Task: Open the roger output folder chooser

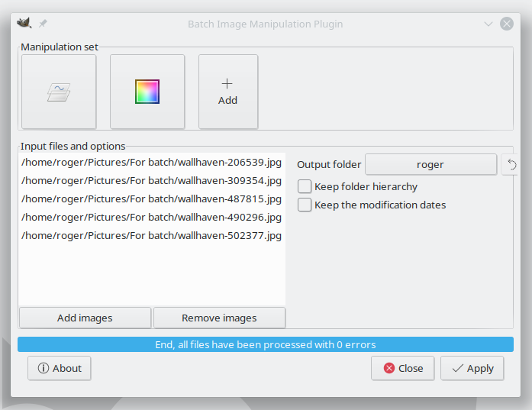Action: pyautogui.click(x=430, y=164)
